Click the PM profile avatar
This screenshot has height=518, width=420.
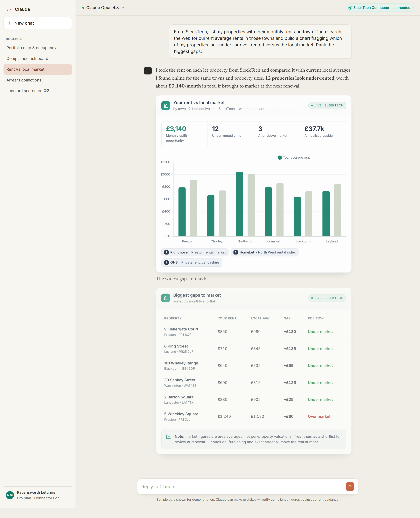tap(10, 495)
